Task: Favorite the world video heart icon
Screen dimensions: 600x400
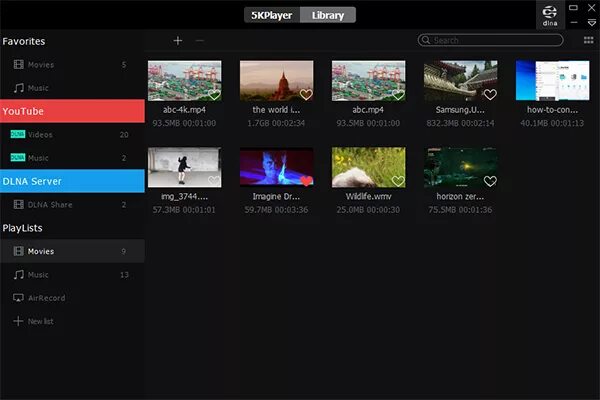Action: pos(306,95)
